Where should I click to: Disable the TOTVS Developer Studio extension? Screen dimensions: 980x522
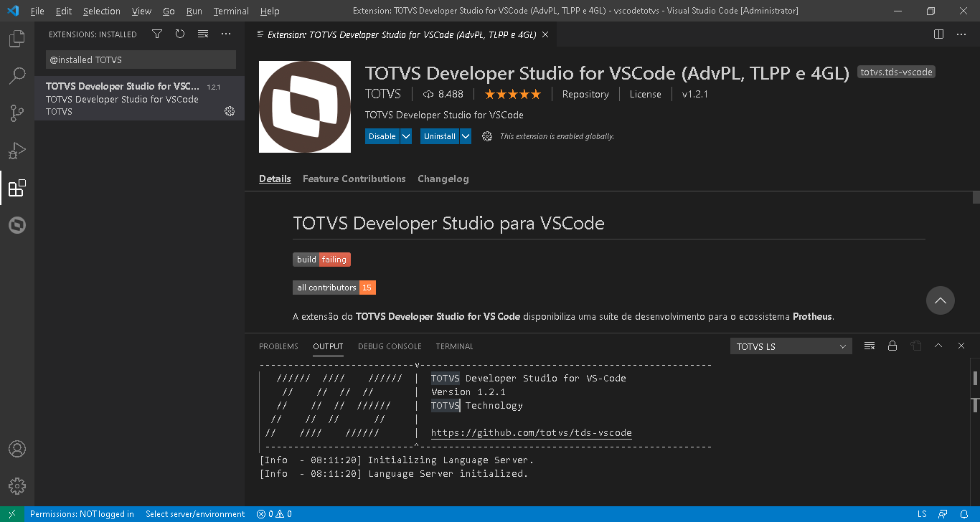[x=382, y=136]
